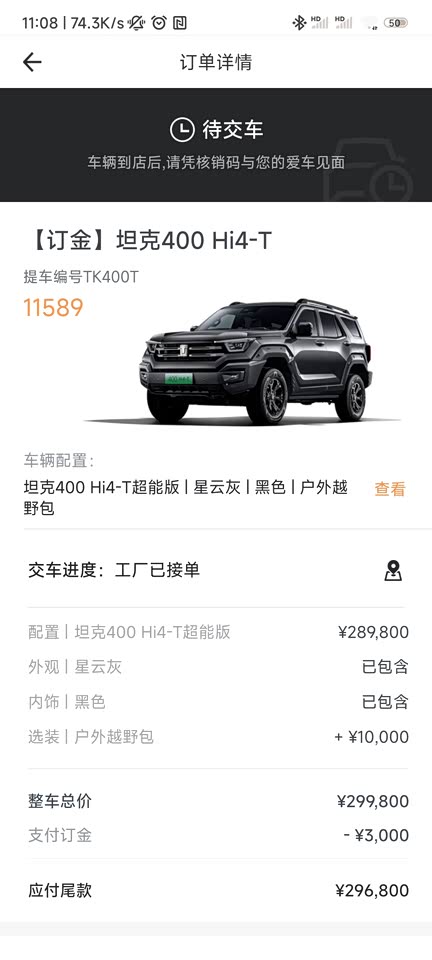Tap the back arrow icon
432x960 pixels.
tap(32, 62)
